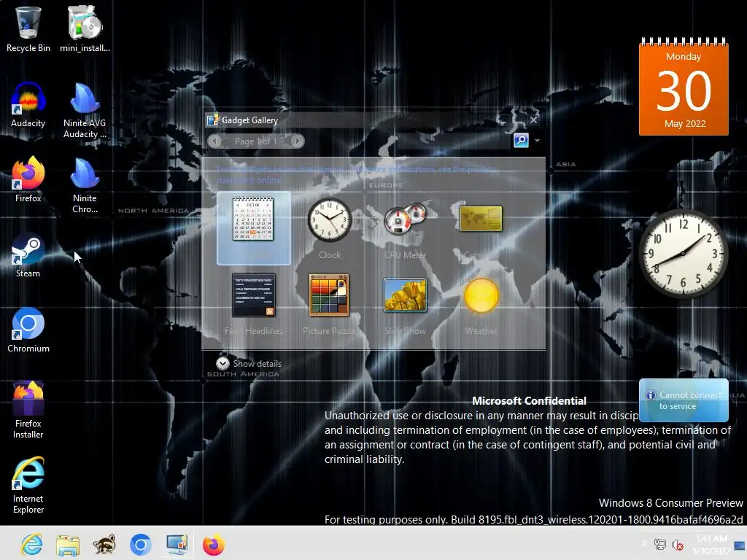Screen dimensions: 747x560
Task: Select the Clock gadget in Gadget Gallery
Action: (x=329, y=227)
